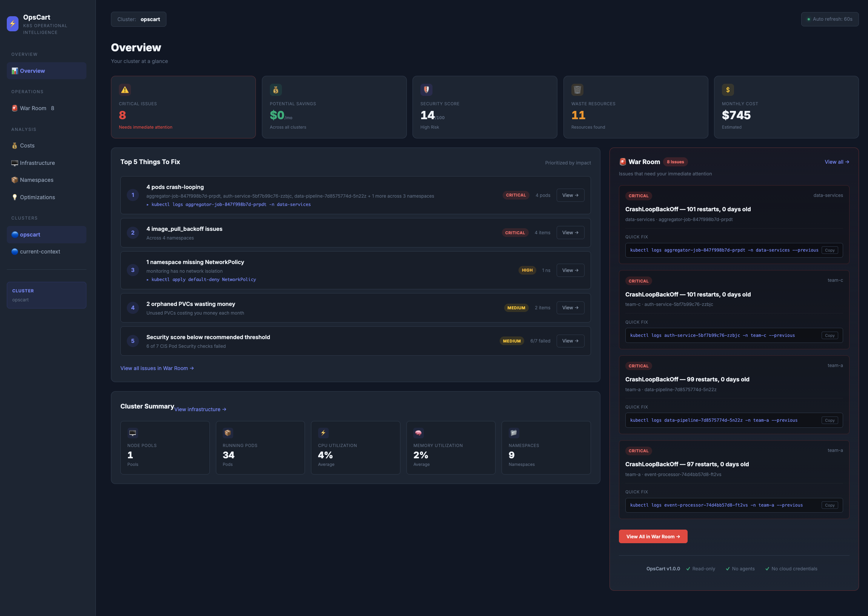Click the Waste Resources 11 card

636,108
